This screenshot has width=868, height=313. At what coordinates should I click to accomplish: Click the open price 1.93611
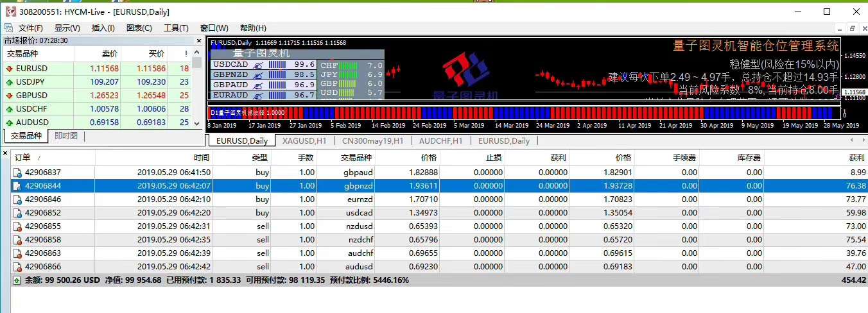pyautogui.click(x=424, y=186)
